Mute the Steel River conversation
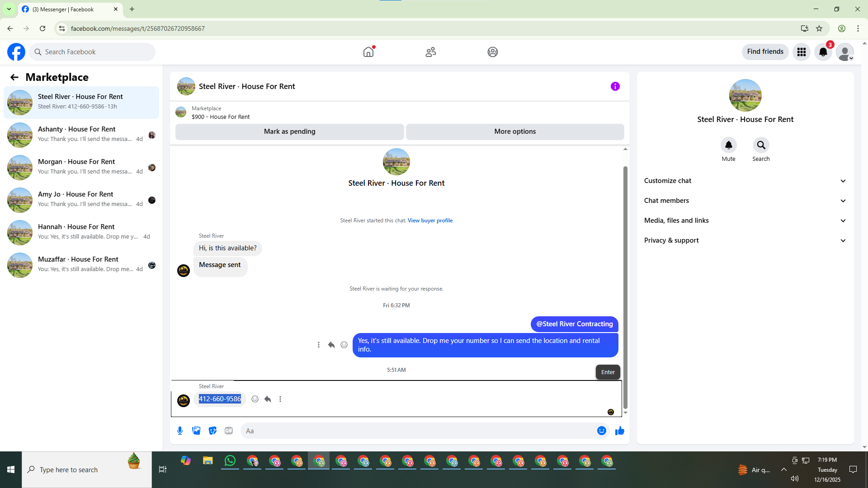Image resolution: width=868 pixels, height=488 pixels. 729,145
